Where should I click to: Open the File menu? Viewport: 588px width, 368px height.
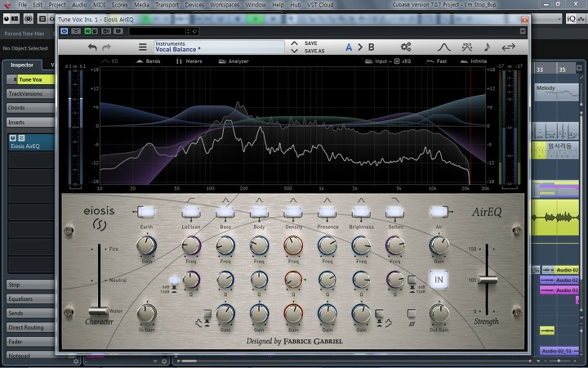pos(23,5)
